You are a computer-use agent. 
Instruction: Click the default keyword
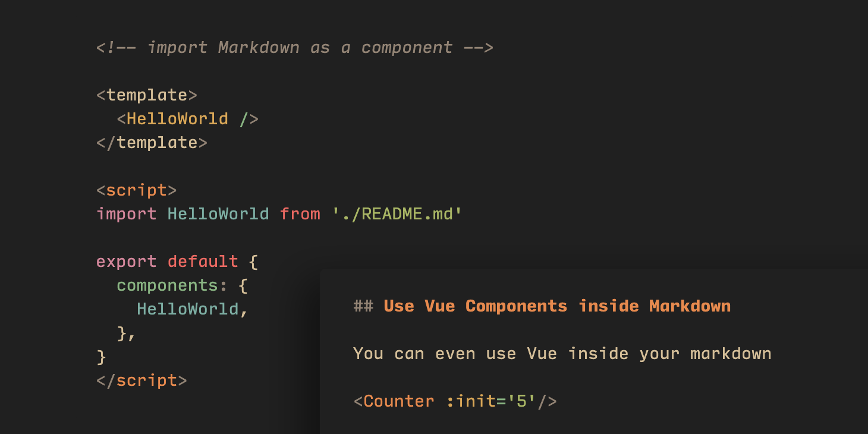[x=203, y=262]
